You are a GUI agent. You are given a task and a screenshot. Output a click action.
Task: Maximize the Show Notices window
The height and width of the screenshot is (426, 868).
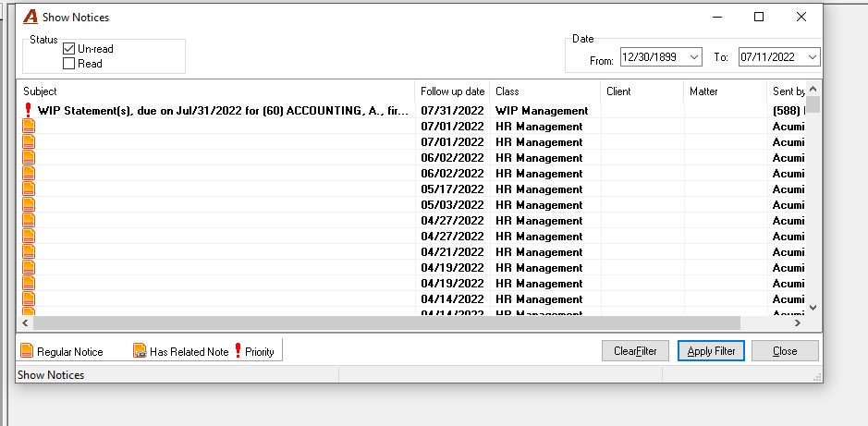[759, 18]
